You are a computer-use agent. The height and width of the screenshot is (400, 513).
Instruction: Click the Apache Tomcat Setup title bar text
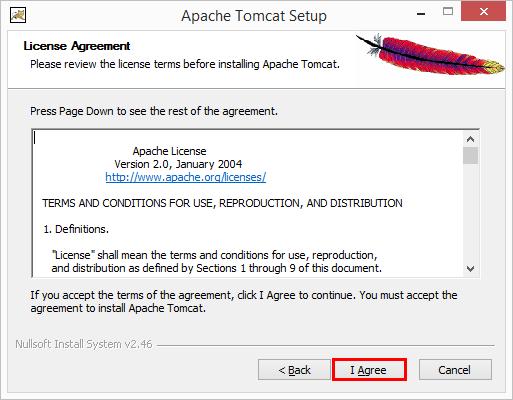(x=254, y=16)
